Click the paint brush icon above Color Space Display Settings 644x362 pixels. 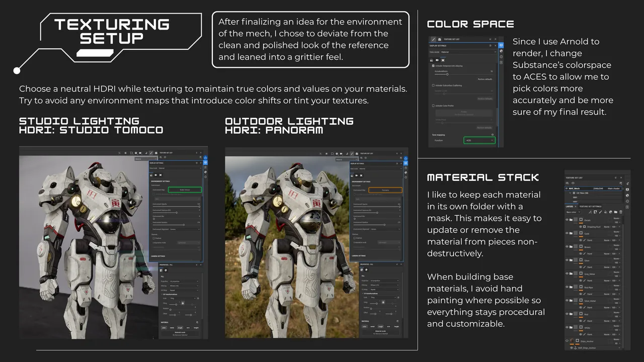tap(433, 39)
